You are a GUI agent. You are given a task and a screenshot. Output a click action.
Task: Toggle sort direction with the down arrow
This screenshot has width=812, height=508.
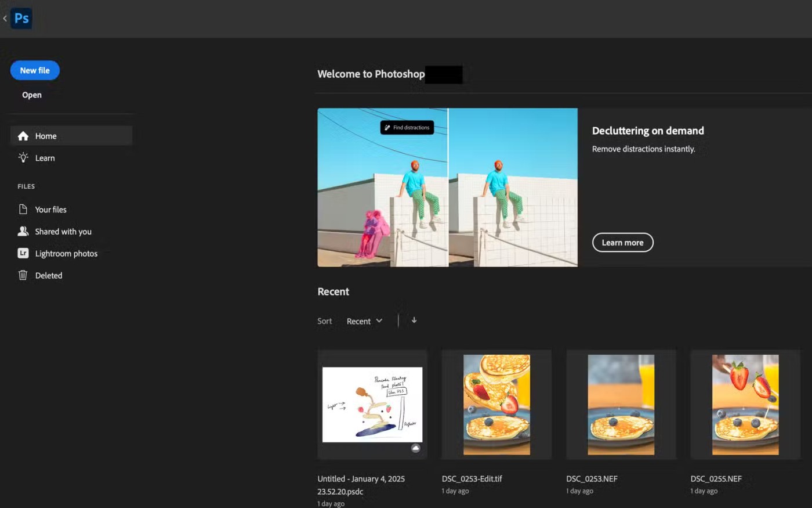click(x=414, y=320)
